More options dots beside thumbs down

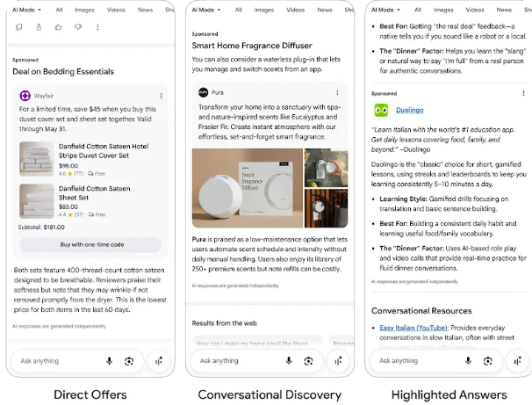pyautogui.click(x=97, y=27)
